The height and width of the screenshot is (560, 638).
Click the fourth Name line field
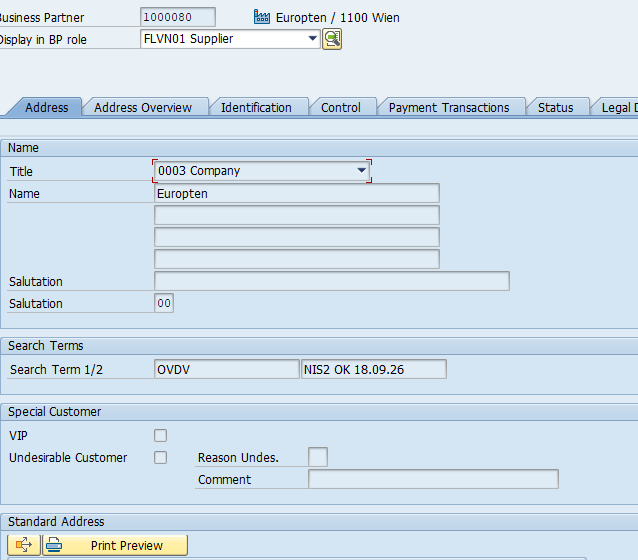[x=297, y=259]
